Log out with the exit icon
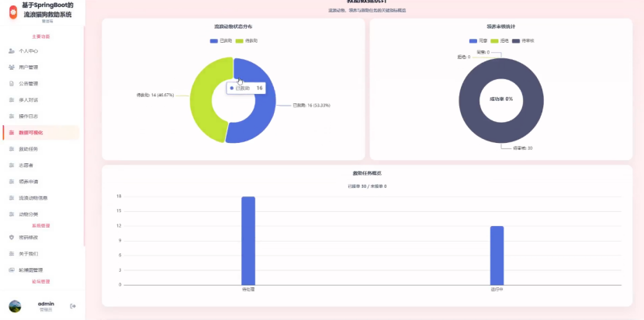The image size is (644, 320). [73, 306]
